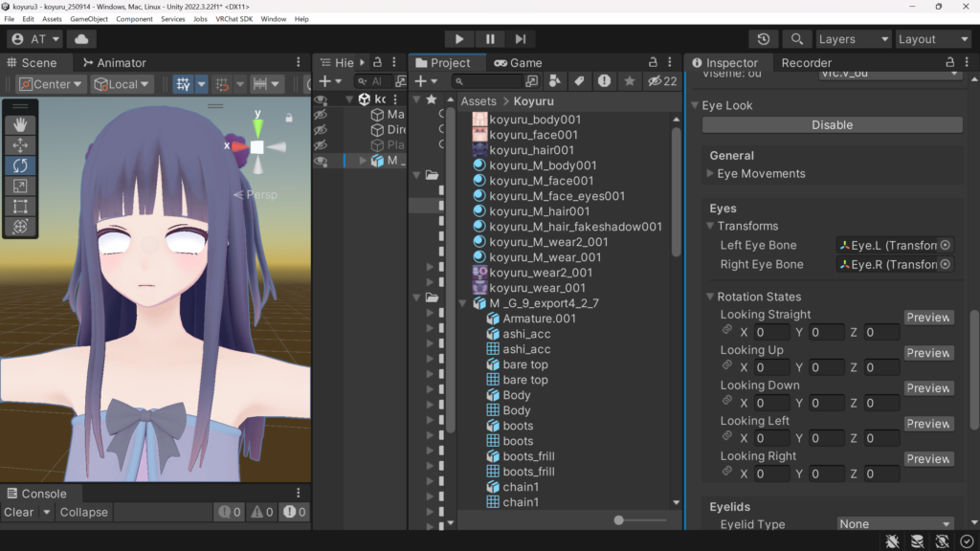Click the Step frame button

pos(520,39)
